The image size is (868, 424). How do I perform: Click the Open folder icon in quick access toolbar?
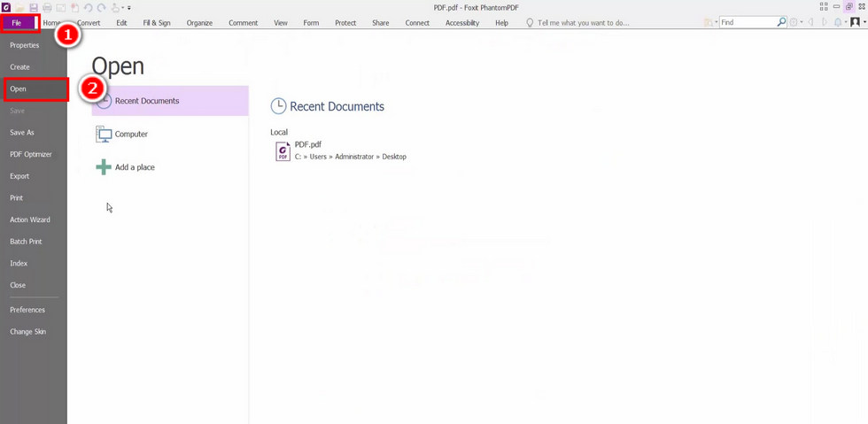(19, 7)
